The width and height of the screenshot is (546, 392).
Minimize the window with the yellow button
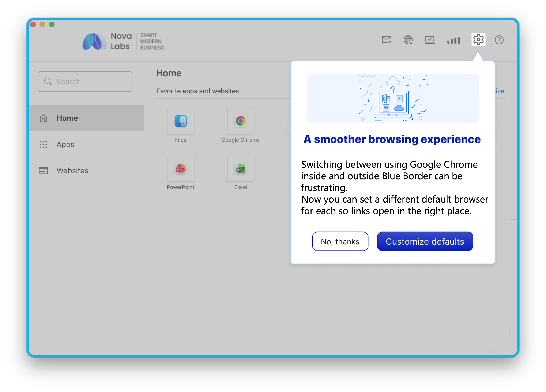[x=42, y=24]
